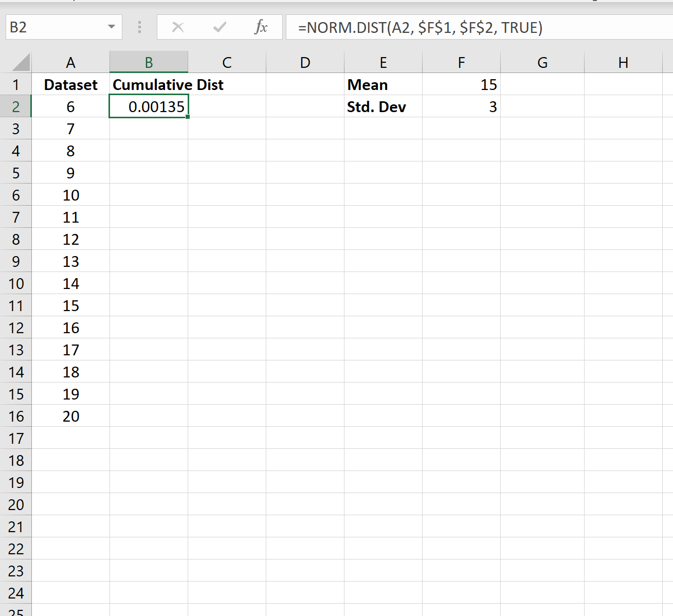Image resolution: width=673 pixels, height=616 pixels.
Task: Select row header 2
Action: tap(16, 106)
